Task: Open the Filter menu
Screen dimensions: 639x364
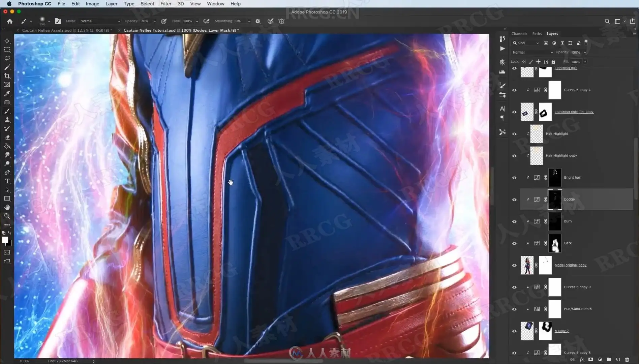Action: click(165, 4)
